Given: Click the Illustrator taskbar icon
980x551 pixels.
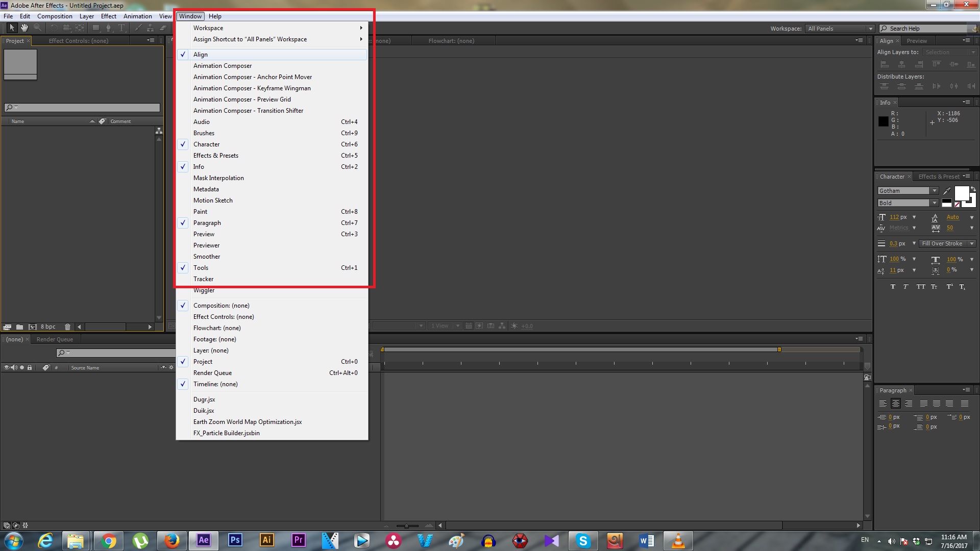Looking at the screenshot, I should pos(266,540).
